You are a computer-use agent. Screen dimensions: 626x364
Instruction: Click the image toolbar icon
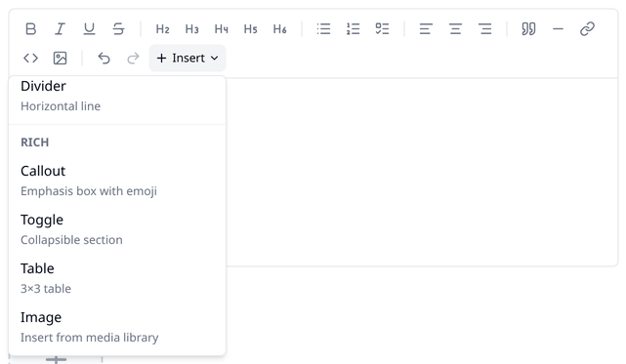click(x=60, y=59)
